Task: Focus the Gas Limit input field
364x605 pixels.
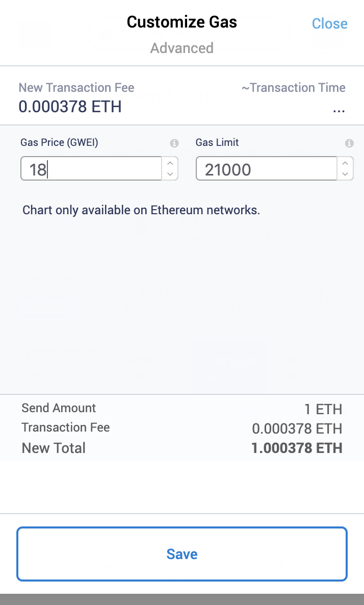Action: (266, 169)
